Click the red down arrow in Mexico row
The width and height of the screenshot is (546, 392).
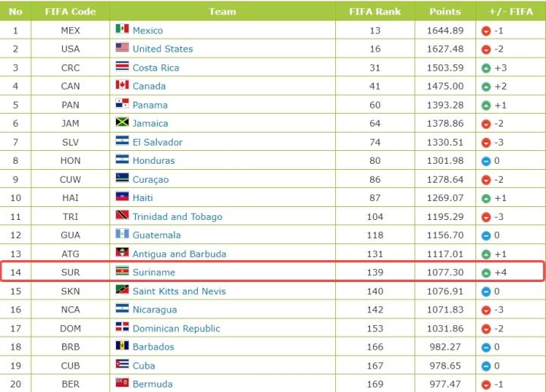(x=485, y=30)
